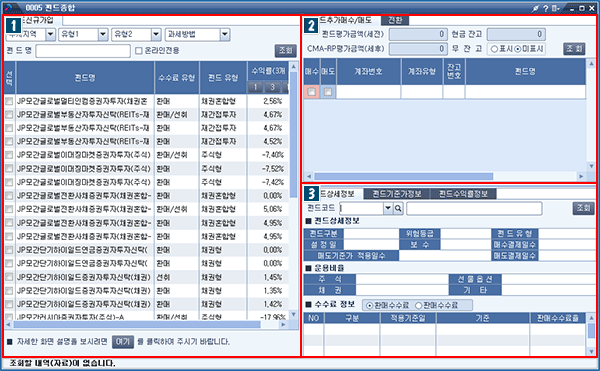
Task: Expand the 펀드코드 combo box arrow
Action: click(388, 208)
